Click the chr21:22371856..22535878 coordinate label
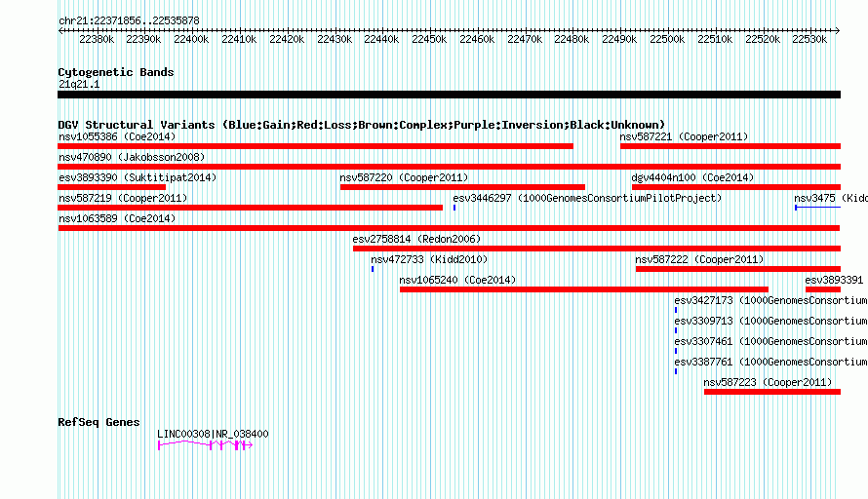Viewport: 868px width, 499px height. pos(129,21)
